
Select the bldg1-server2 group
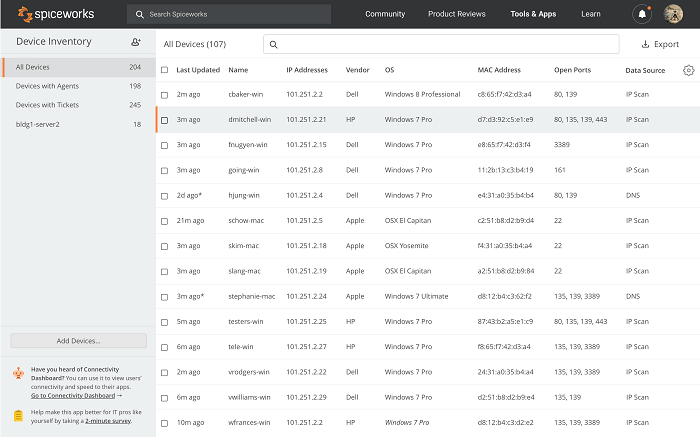(x=79, y=124)
